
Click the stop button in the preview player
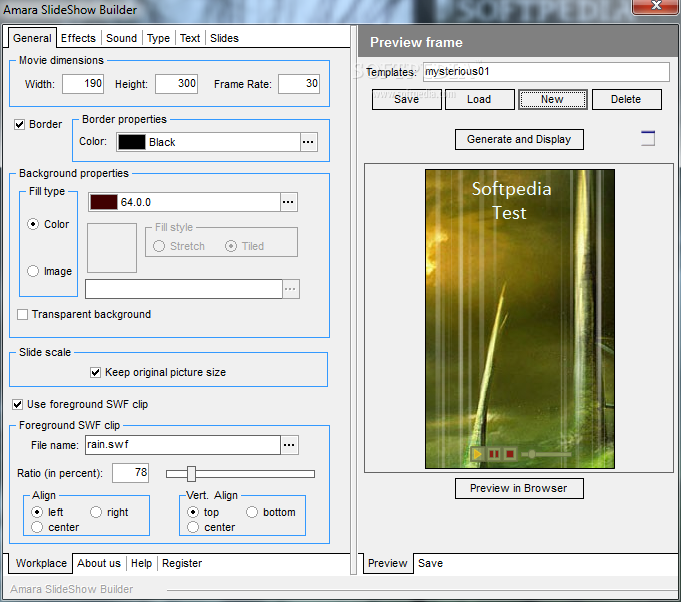tap(510, 454)
